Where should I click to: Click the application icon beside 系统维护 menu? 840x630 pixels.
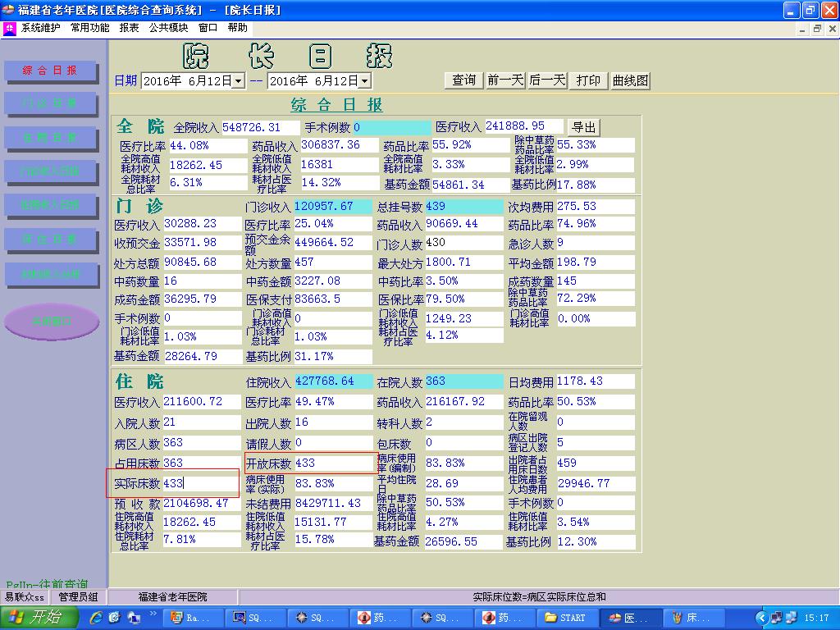click(10, 29)
